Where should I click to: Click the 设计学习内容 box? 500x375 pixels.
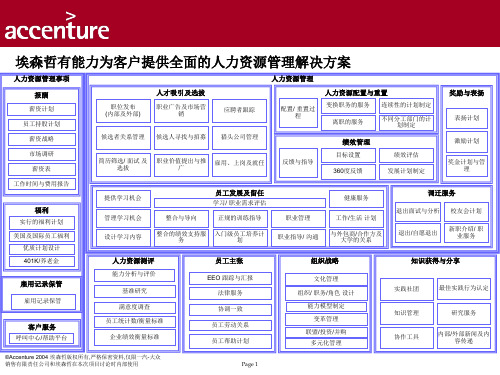[x=123, y=237]
